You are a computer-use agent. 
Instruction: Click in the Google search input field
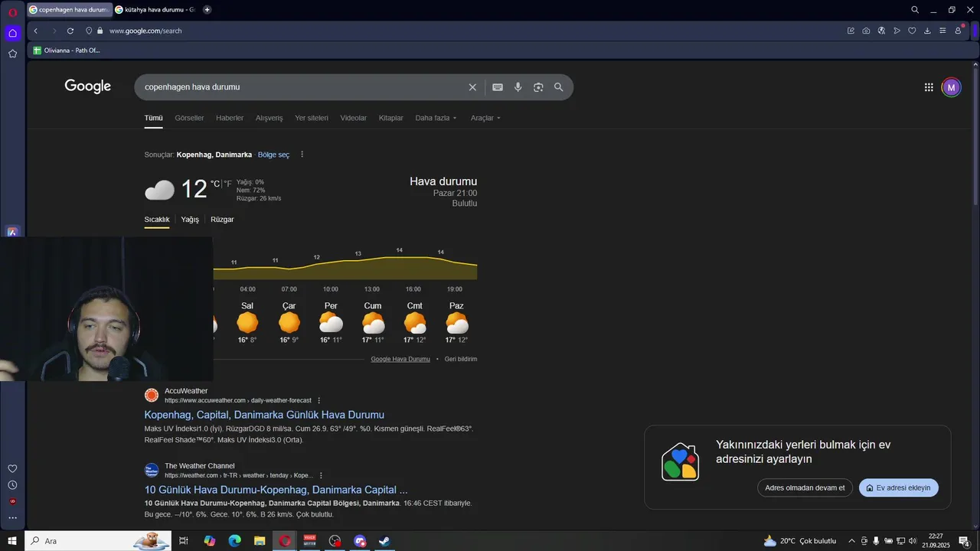tap(302, 87)
